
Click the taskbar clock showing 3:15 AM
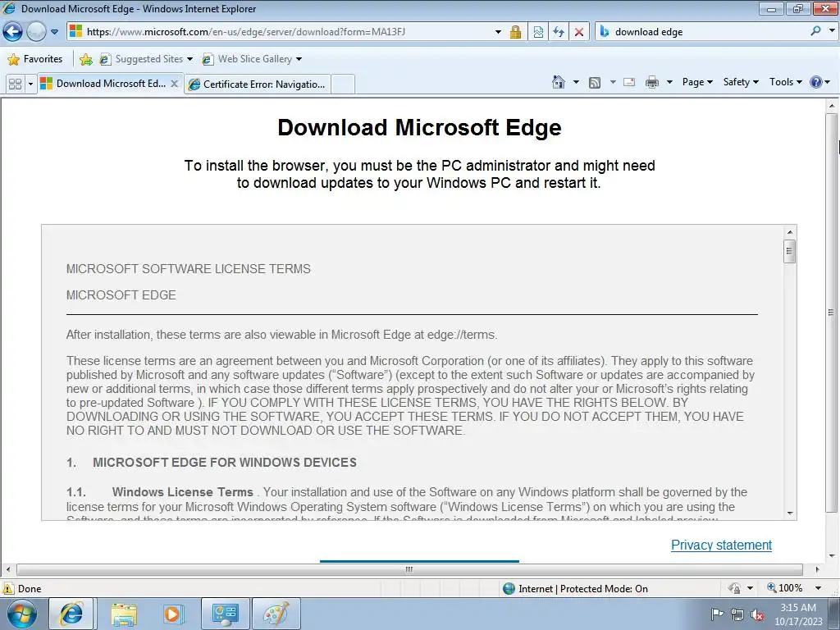click(798, 614)
